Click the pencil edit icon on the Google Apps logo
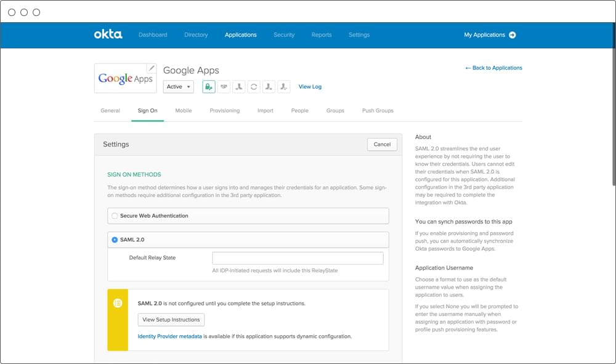 pyautogui.click(x=152, y=68)
